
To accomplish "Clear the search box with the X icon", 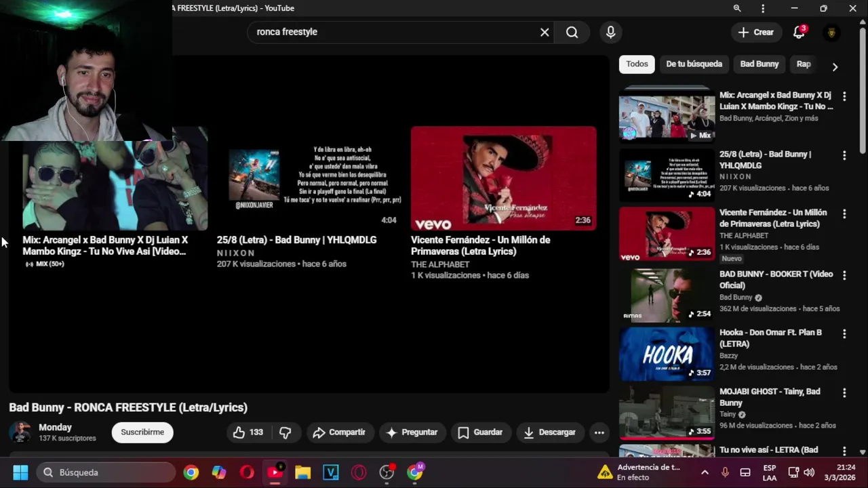I will pos(545,32).
